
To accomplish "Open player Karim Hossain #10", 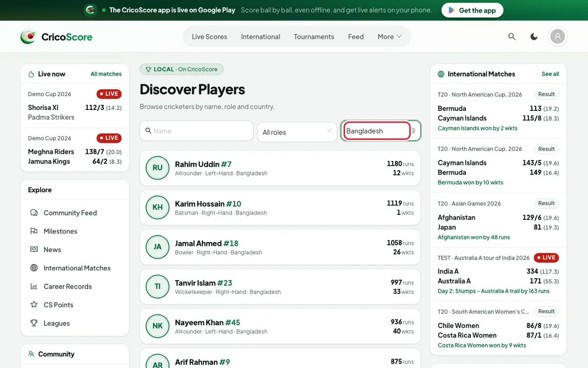I will coord(280,208).
